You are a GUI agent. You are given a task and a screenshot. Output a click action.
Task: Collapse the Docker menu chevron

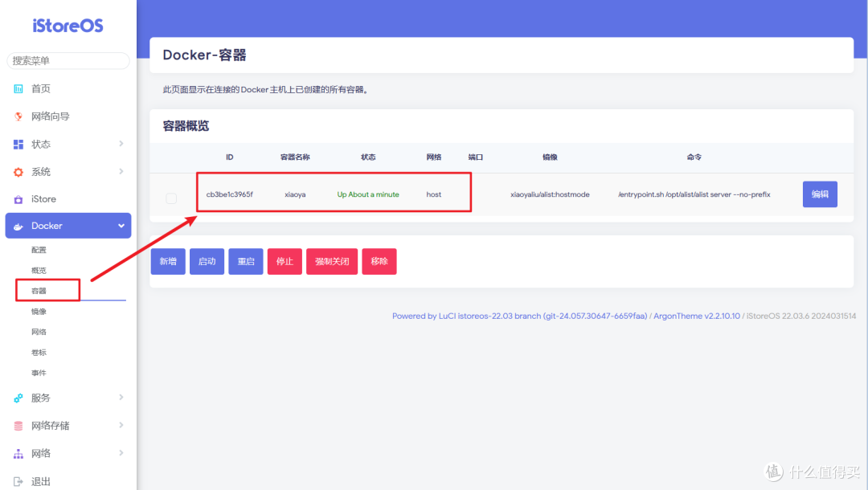[x=121, y=226]
